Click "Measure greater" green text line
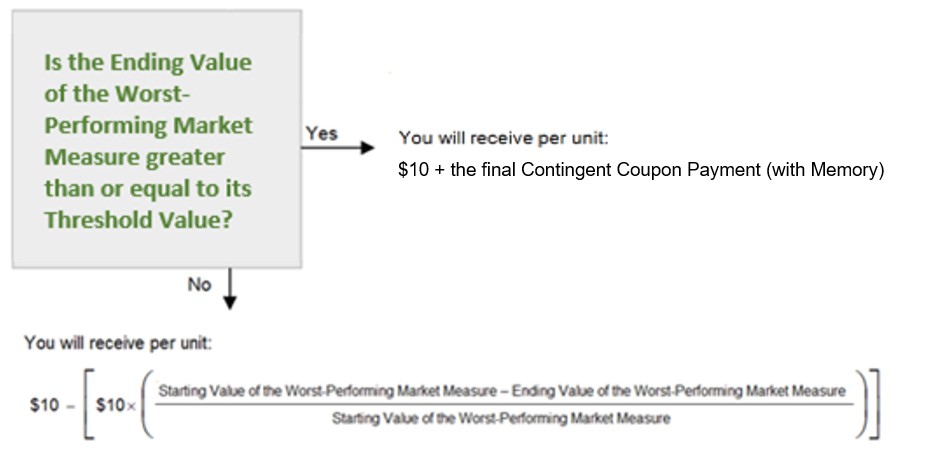Screen dimensions: 932x467 tap(135, 157)
